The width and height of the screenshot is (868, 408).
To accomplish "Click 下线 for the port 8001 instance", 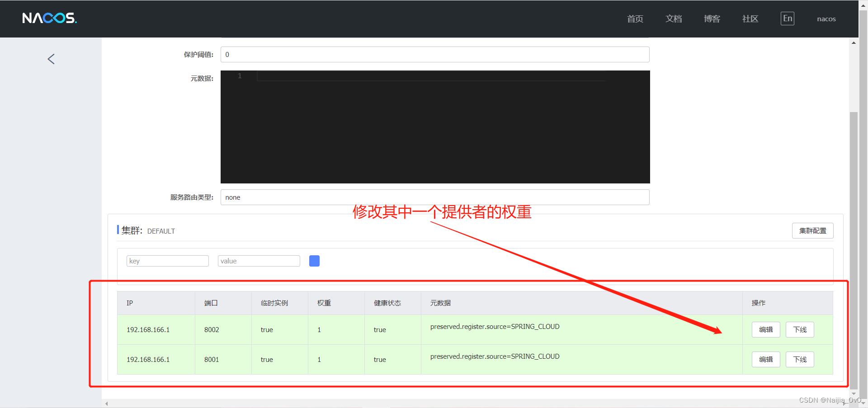I will pos(800,359).
